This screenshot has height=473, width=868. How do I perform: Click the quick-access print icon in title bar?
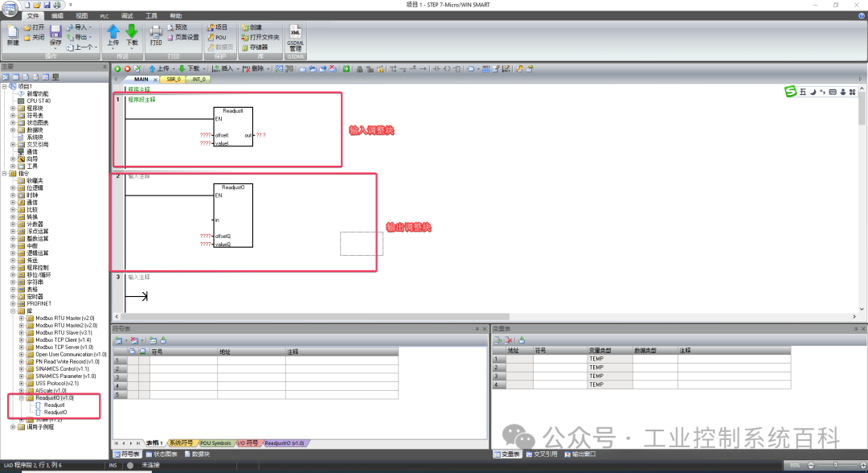point(57,5)
